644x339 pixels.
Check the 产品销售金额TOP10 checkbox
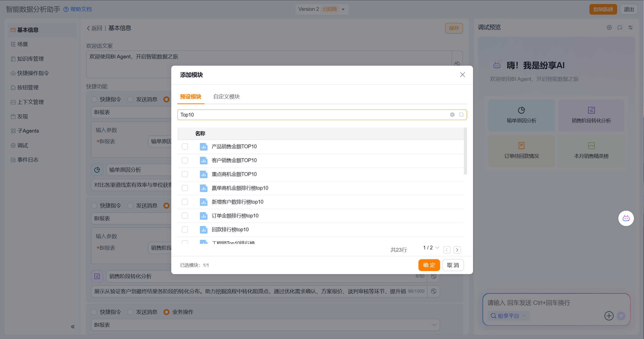click(185, 146)
